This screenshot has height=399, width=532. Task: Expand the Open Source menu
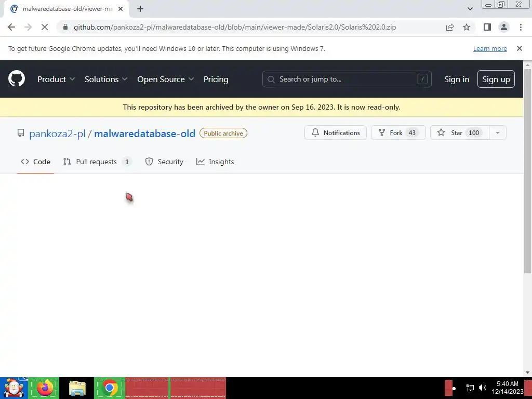click(x=166, y=79)
